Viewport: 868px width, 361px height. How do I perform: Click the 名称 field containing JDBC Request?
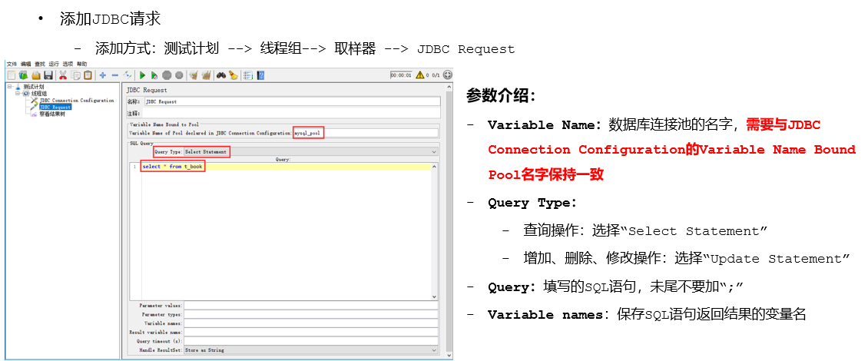click(x=293, y=102)
